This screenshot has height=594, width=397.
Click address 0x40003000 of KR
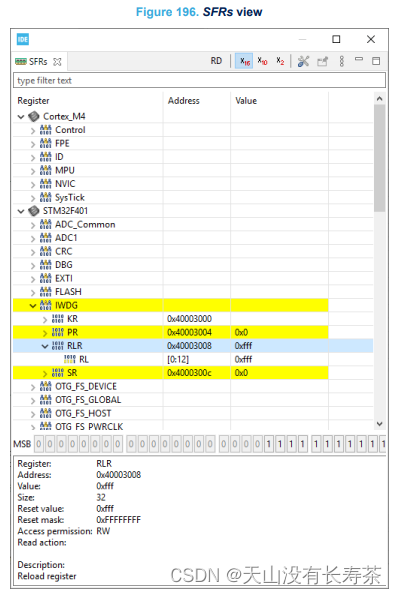click(x=189, y=319)
